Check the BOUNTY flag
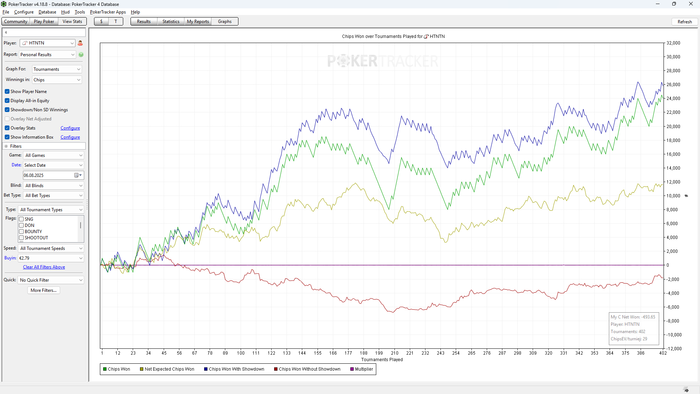The height and width of the screenshot is (394, 700). point(21,232)
